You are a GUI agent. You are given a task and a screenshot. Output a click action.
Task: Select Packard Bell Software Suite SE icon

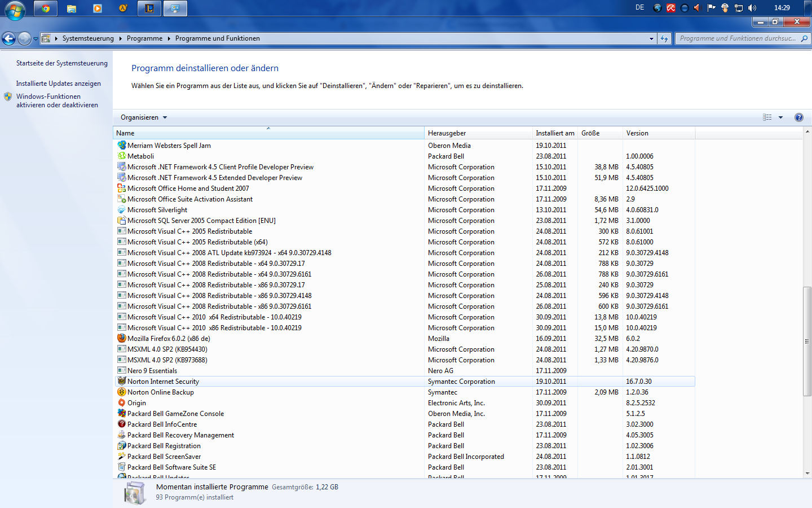(x=121, y=467)
